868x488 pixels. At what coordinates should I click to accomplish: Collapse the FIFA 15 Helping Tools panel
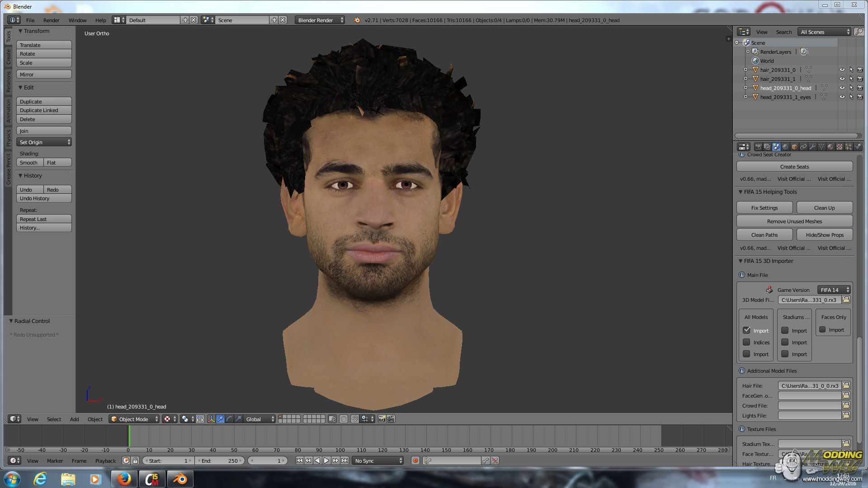(741, 192)
